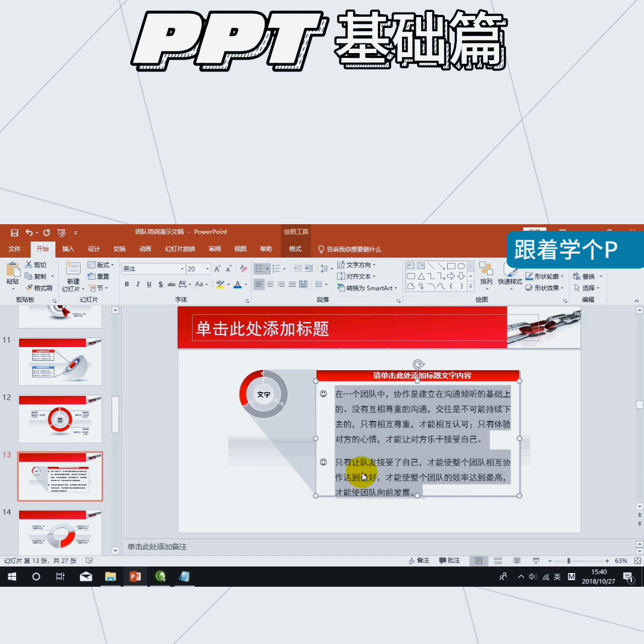Switch to the Animations (动画) tab

(x=145, y=249)
